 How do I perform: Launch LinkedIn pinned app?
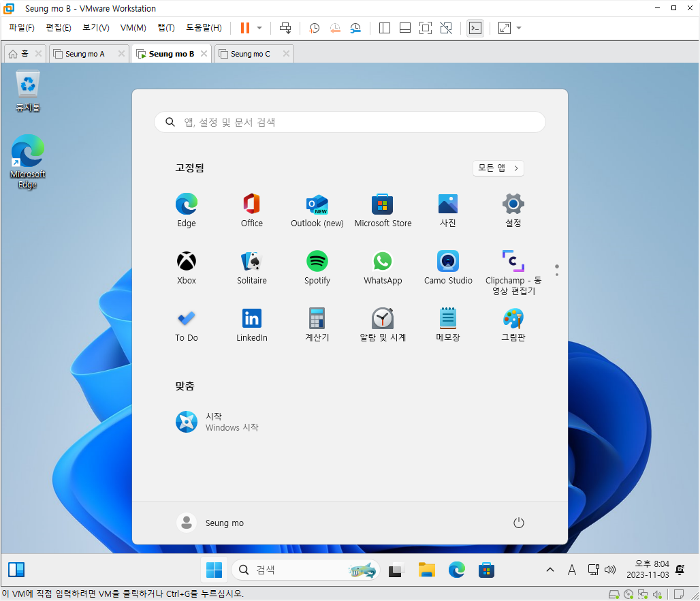coord(252,324)
